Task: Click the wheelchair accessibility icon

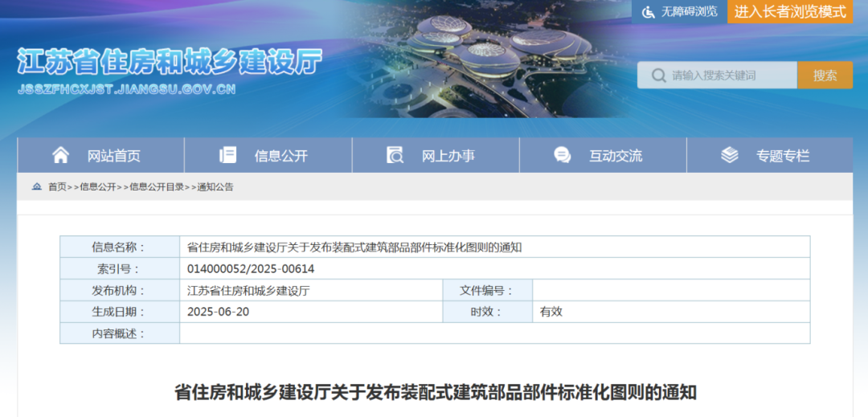Action: (x=649, y=11)
